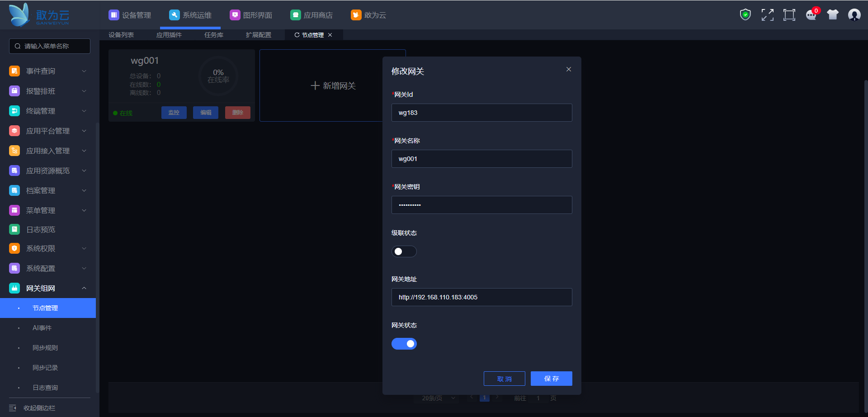Image resolution: width=868 pixels, height=417 pixels.
Task: Open the AI事件 submenu item
Action: click(x=48, y=328)
